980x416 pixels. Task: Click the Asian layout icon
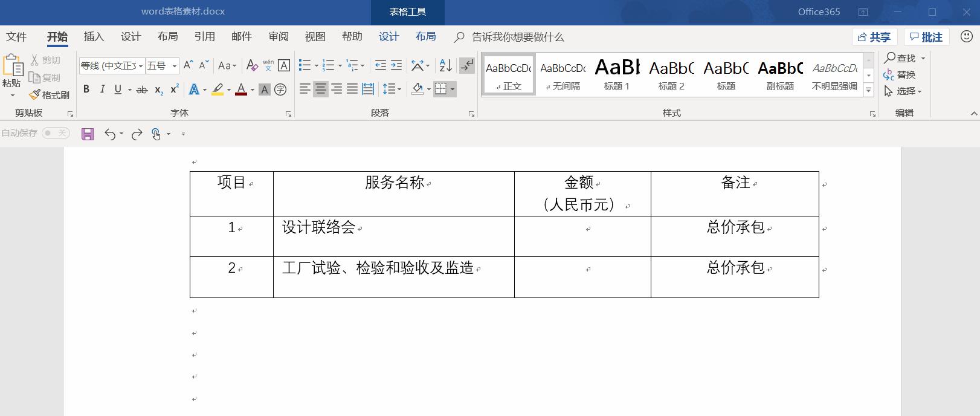417,65
